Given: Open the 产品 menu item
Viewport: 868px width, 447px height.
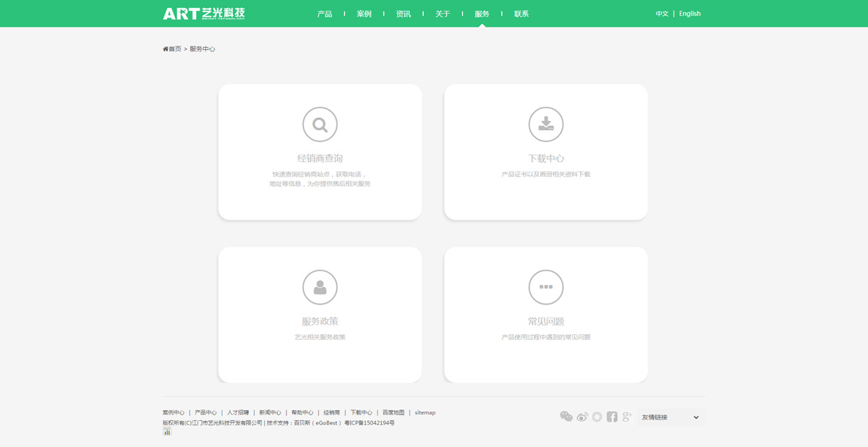Looking at the screenshot, I should click(x=325, y=14).
